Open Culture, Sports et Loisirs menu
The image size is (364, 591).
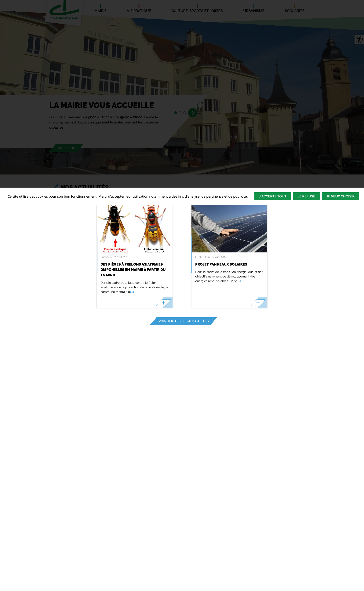(x=197, y=11)
